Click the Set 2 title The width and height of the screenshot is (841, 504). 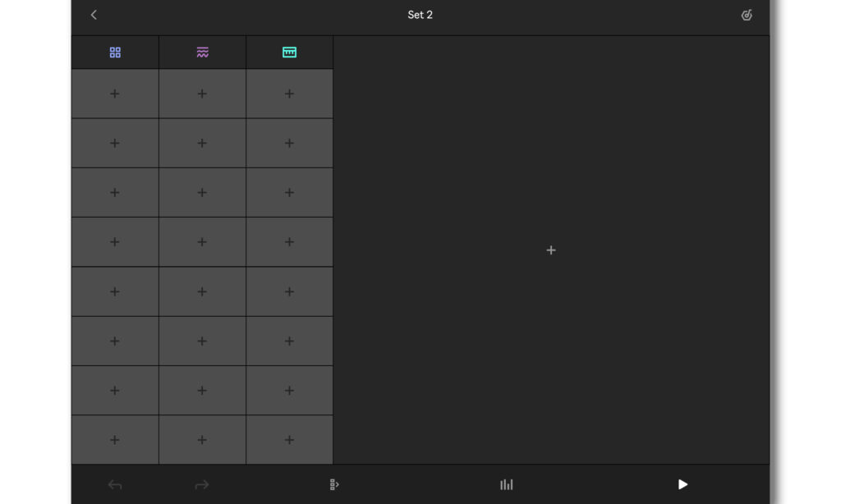pos(420,15)
